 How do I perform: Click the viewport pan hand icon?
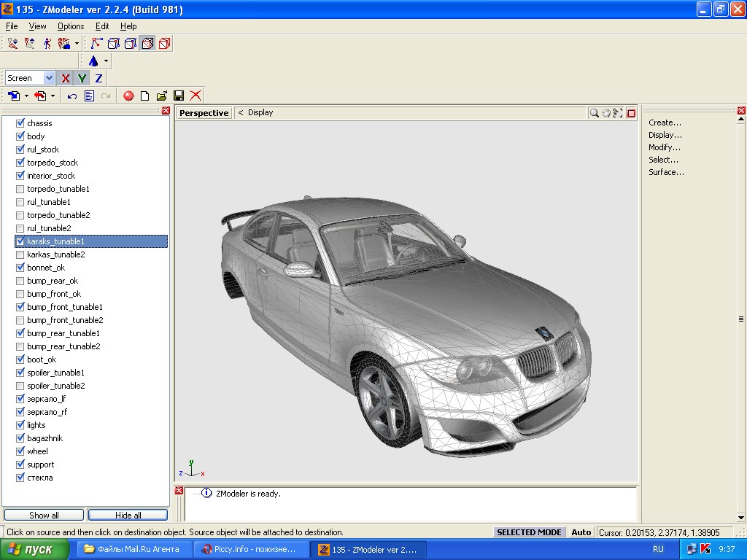tap(606, 113)
